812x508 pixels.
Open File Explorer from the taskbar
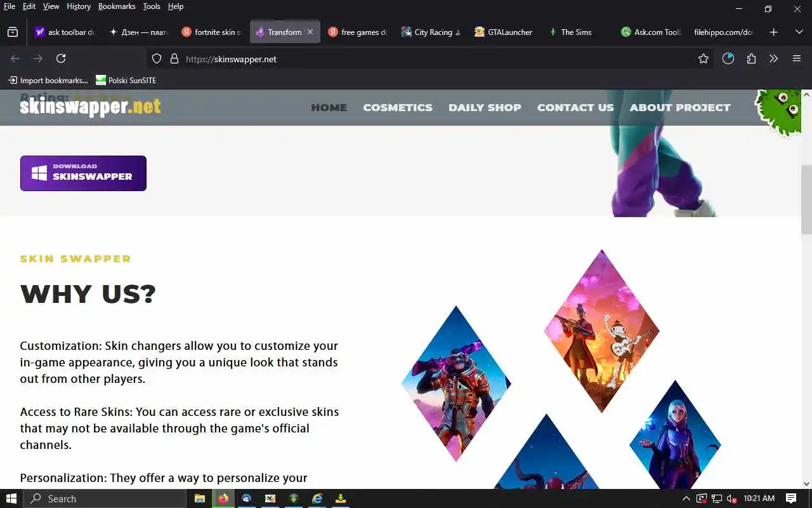pos(199,498)
